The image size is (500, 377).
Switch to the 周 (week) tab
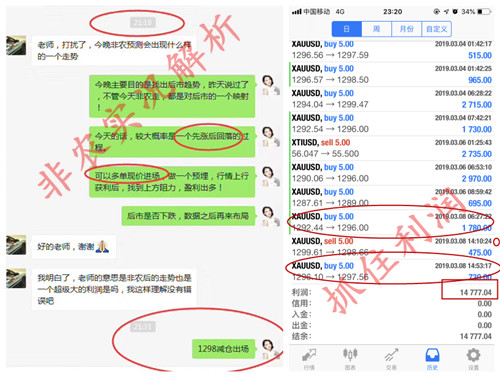(376, 29)
